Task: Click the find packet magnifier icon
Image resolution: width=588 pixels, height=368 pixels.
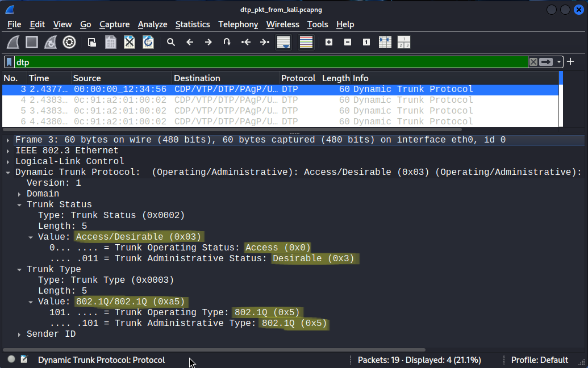Action: point(171,42)
